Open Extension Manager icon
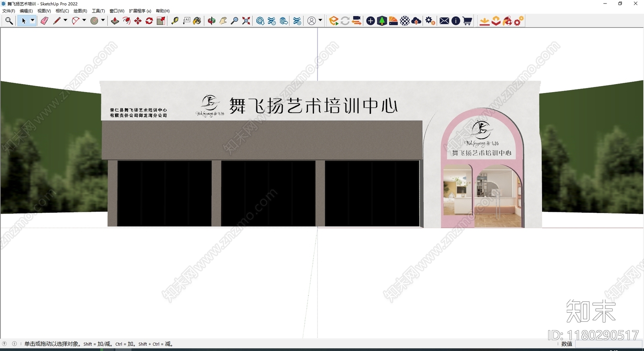 (x=297, y=21)
